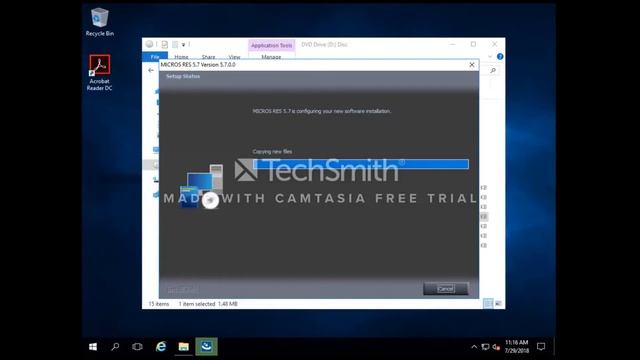640x360 pixels.
Task: Maximize the File Explorer window
Action: (473, 44)
